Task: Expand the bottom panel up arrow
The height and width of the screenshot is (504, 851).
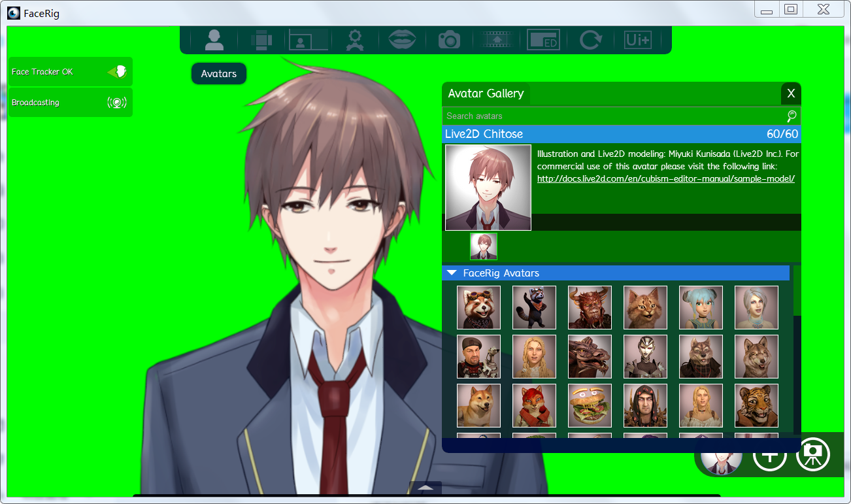Action: [425, 488]
